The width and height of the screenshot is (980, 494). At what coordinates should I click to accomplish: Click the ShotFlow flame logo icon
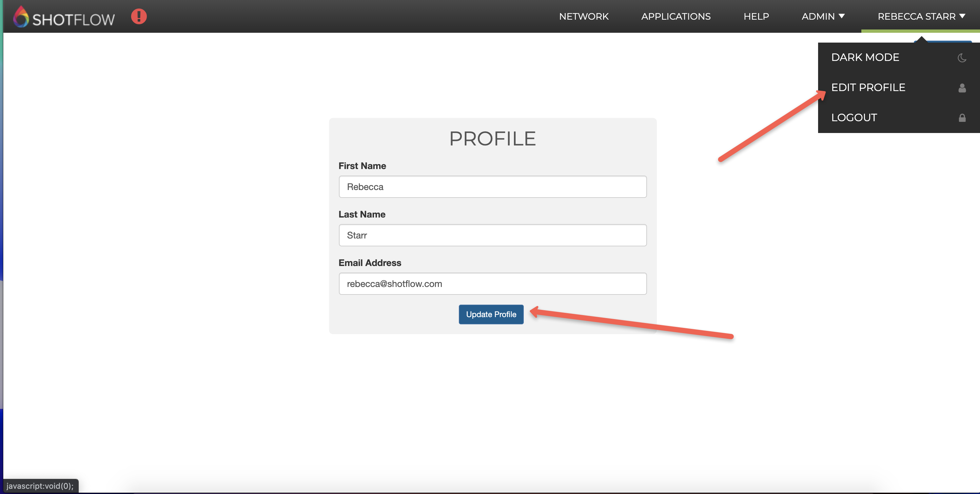click(x=21, y=17)
